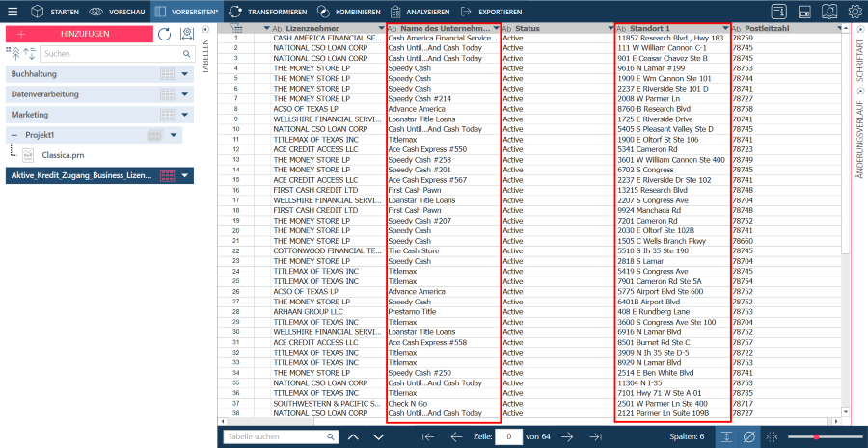Open the Lizenznehmer column dropdown arrow

[x=380, y=28]
